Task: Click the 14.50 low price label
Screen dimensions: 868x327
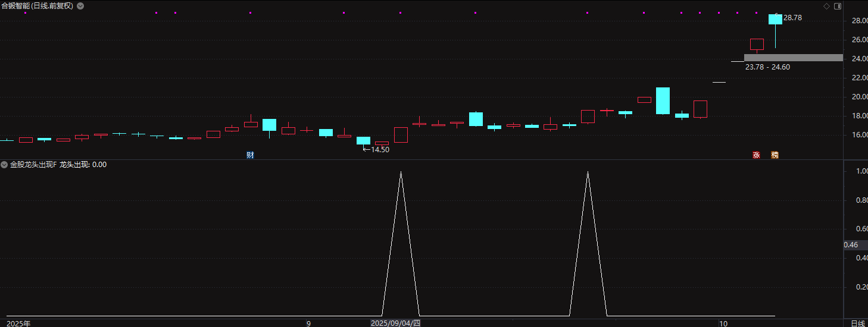Action: point(380,150)
